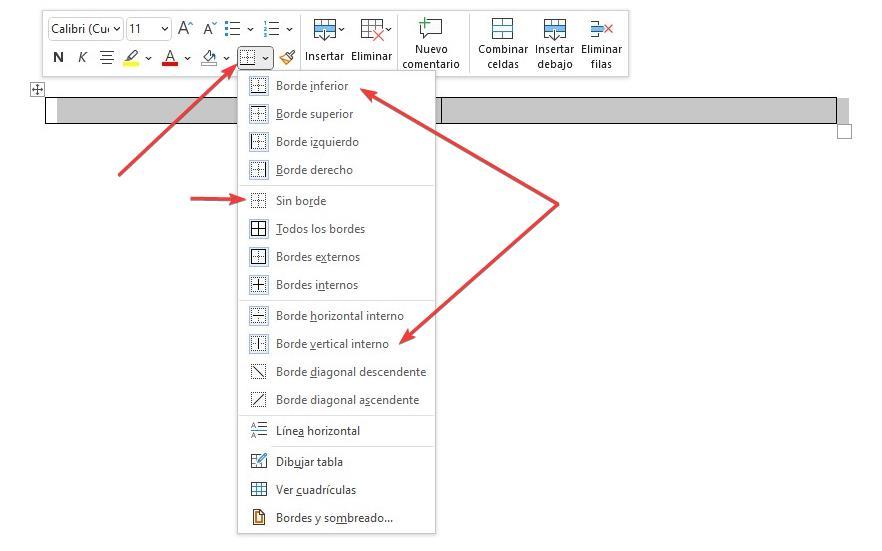This screenshot has width=882, height=551.
Task: Add a Nuevo comentario
Action: click(x=431, y=44)
